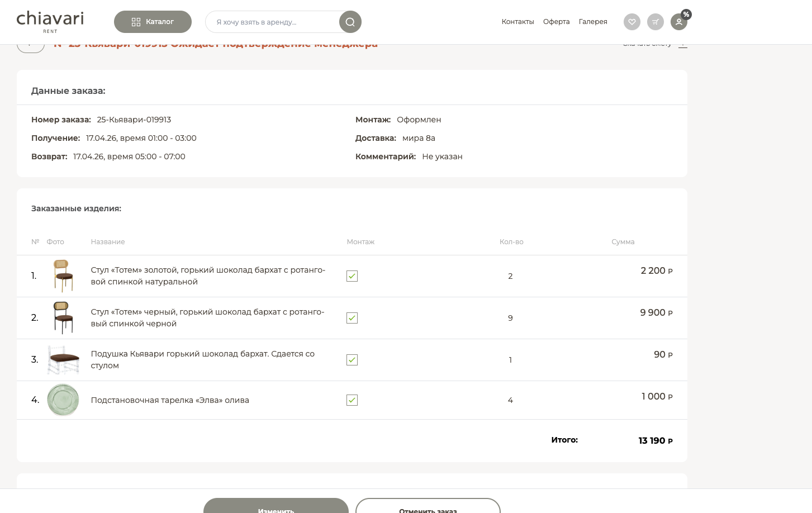The image size is (812, 513).
Task: Open the Оферта page
Action: 557,22
